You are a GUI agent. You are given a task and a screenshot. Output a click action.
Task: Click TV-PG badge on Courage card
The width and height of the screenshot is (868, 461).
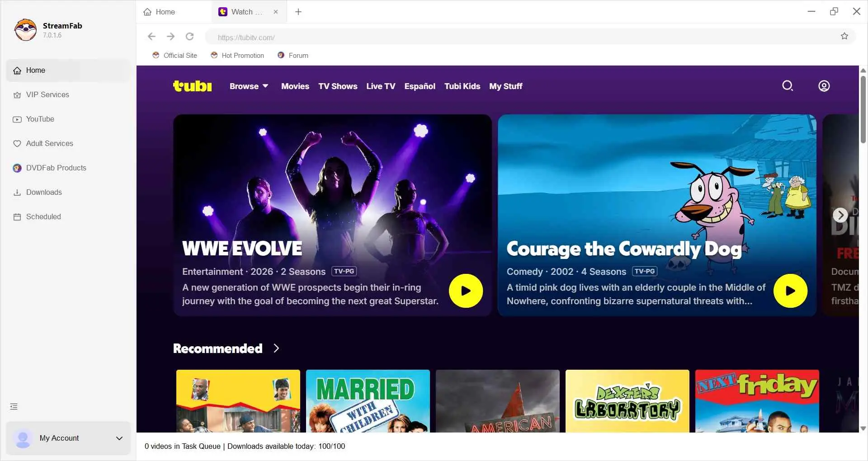(645, 272)
